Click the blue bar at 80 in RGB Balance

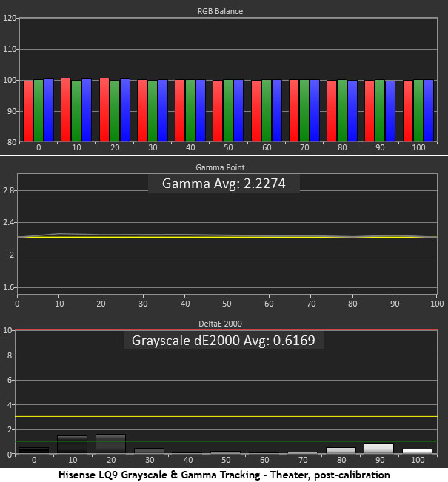pos(352,110)
